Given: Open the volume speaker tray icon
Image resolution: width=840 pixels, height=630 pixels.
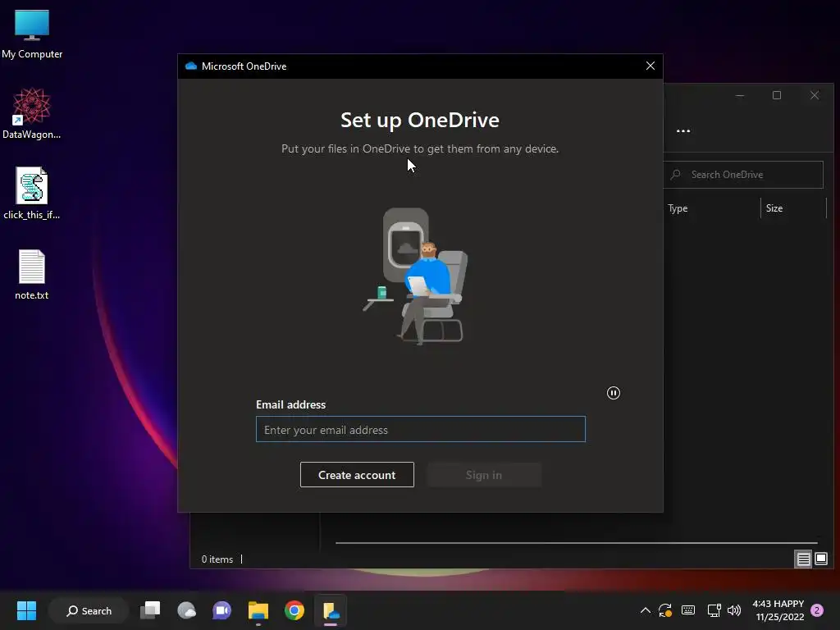Looking at the screenshot, I should pyautogui.click(x=734, y=610).
